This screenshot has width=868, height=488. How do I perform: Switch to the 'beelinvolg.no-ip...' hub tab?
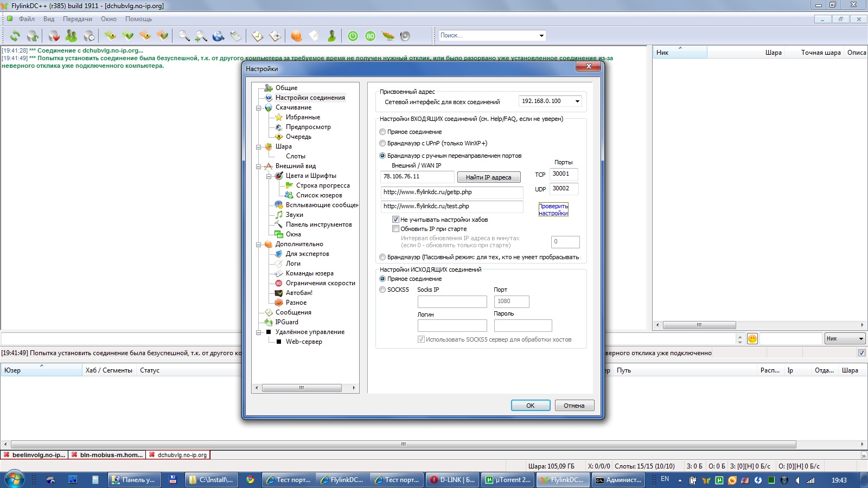tap(35, 455)
